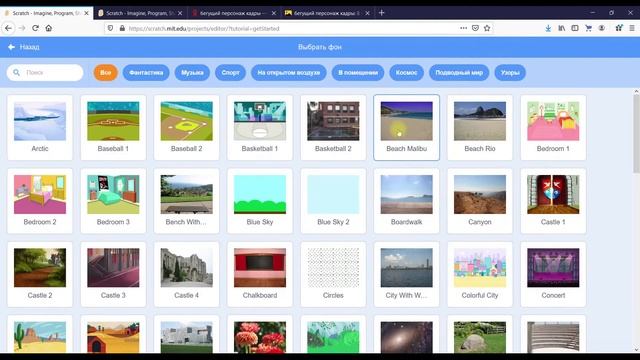Click the search magnifier icon
640x360 pixels.
tap(16, 72)
